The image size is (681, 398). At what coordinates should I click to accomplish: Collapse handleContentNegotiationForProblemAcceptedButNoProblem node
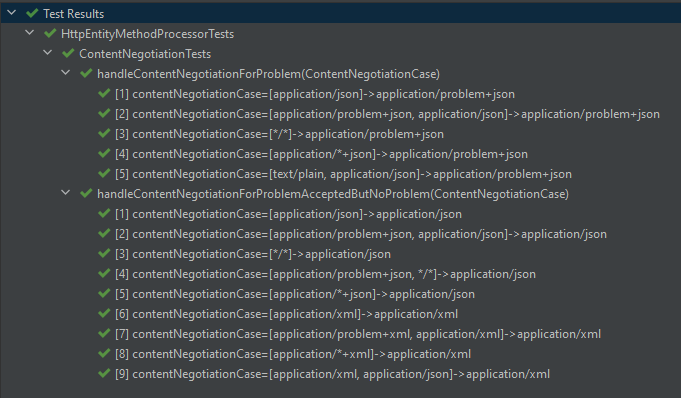coord(66,192)
